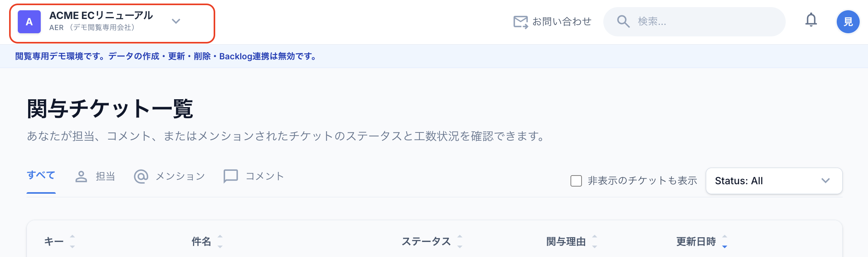This screenshot has width=868, height=257.
Task: Open the Status dropdown chevron arrow
Action: tap(826, 181)
